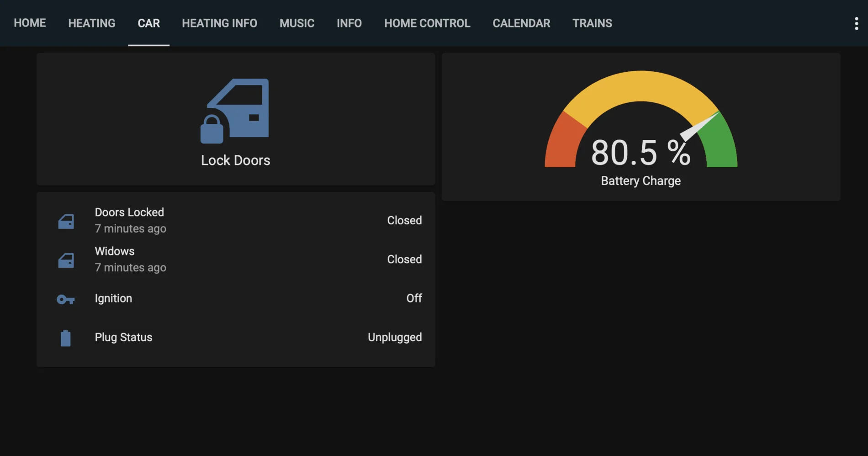Click the 80.5 % battery gauge value
Image resolution: width=868 pixels, height=456 pixels.
point(640,153)
